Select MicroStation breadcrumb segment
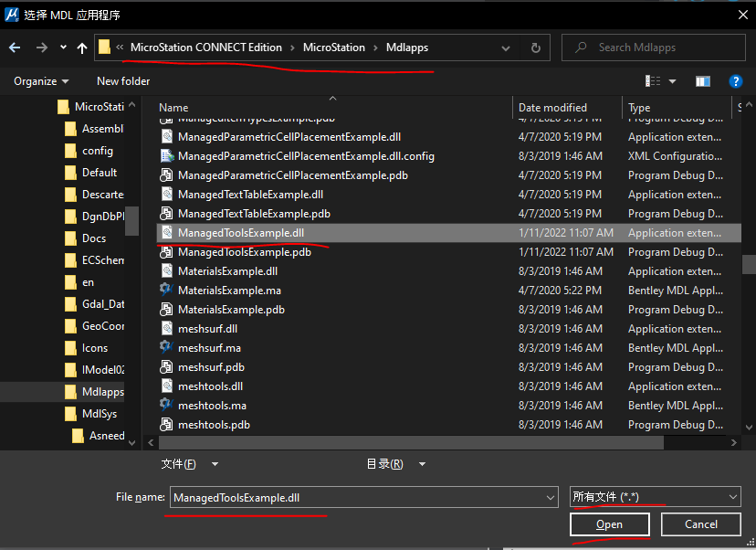The image size is (756, 550). [333, 48]
